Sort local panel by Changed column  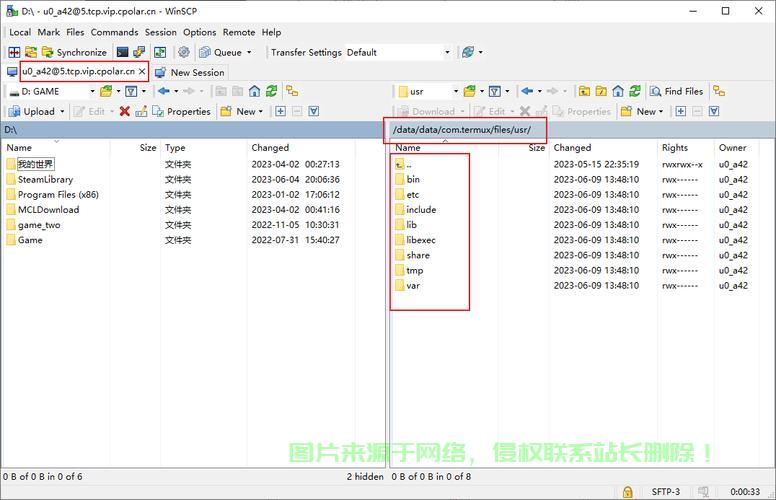click(x=300, y=148)
